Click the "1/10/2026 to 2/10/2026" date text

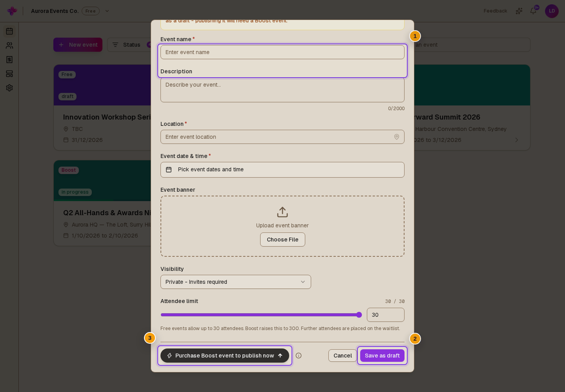point(105,236)
